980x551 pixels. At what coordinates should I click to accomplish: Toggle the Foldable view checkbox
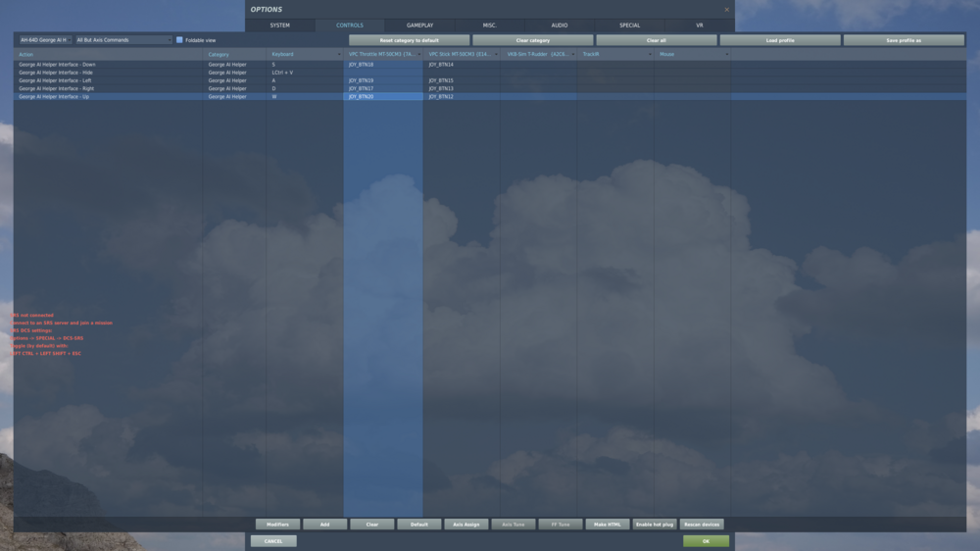pyautogui.click(x=179, y=40)
